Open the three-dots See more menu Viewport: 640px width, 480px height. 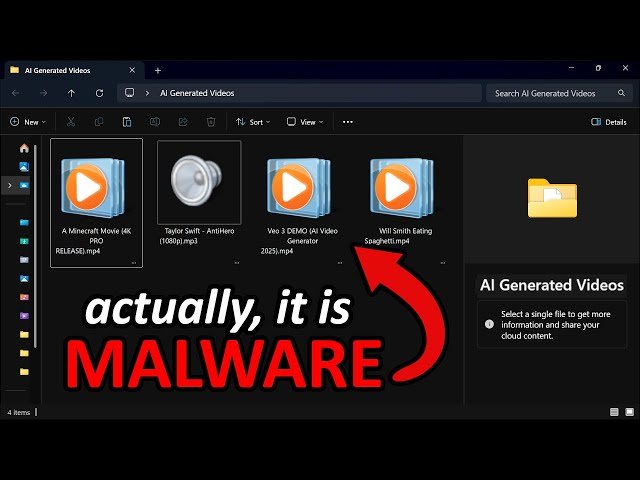tap(348, 122)
